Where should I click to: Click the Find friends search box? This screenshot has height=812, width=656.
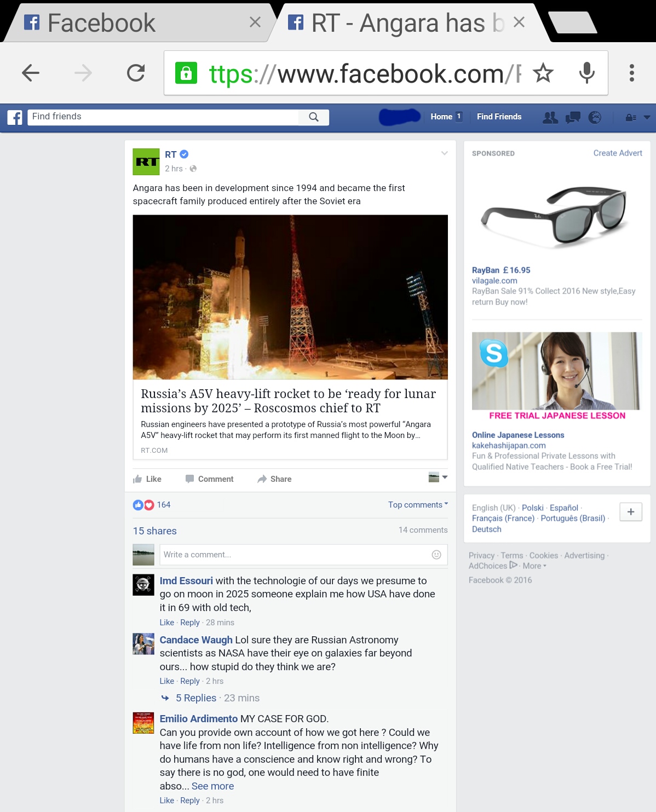coord(163,117)
